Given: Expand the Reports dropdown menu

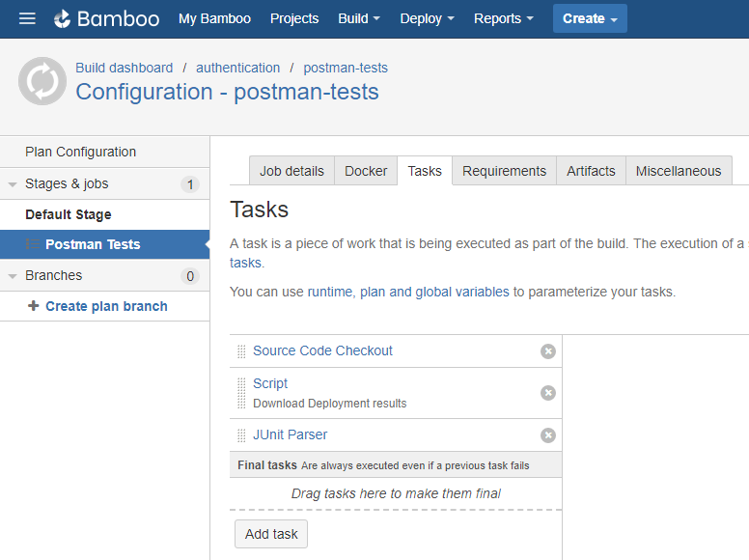Looking at the screenshot, I should coord(504,18).
